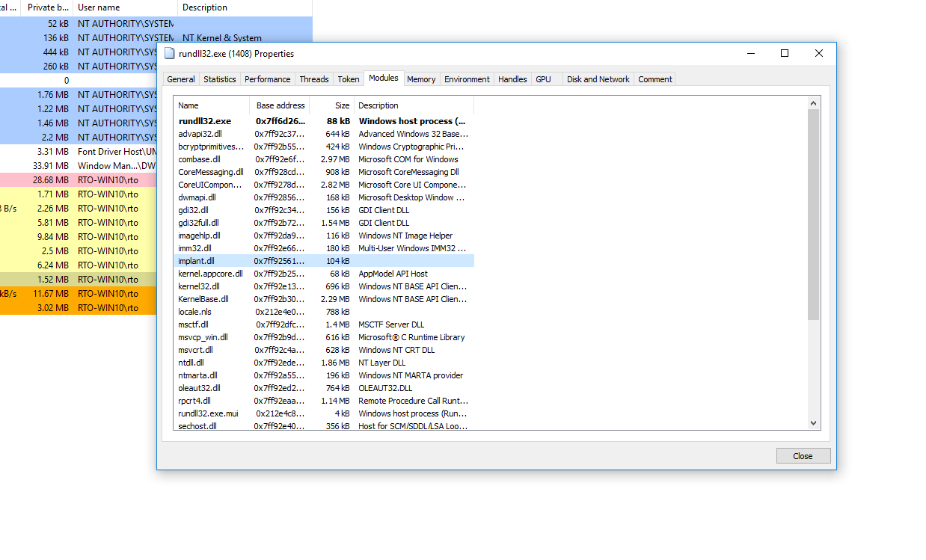Click User name column header in background window
The image size is (926, 560).
[125, 7]
